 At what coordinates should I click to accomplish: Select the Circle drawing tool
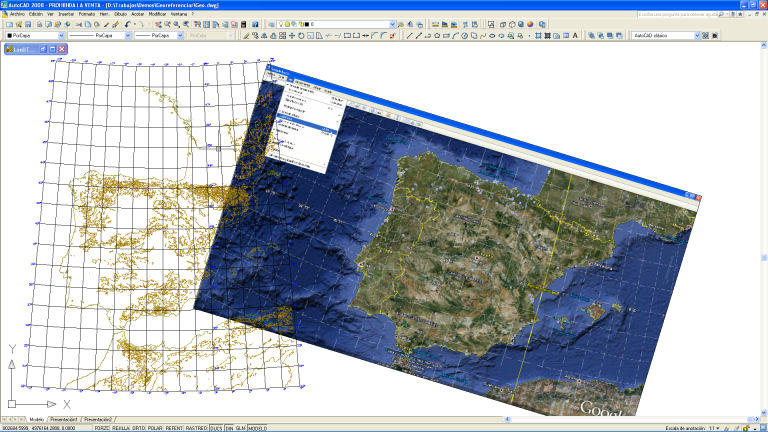tap(464, 35)
